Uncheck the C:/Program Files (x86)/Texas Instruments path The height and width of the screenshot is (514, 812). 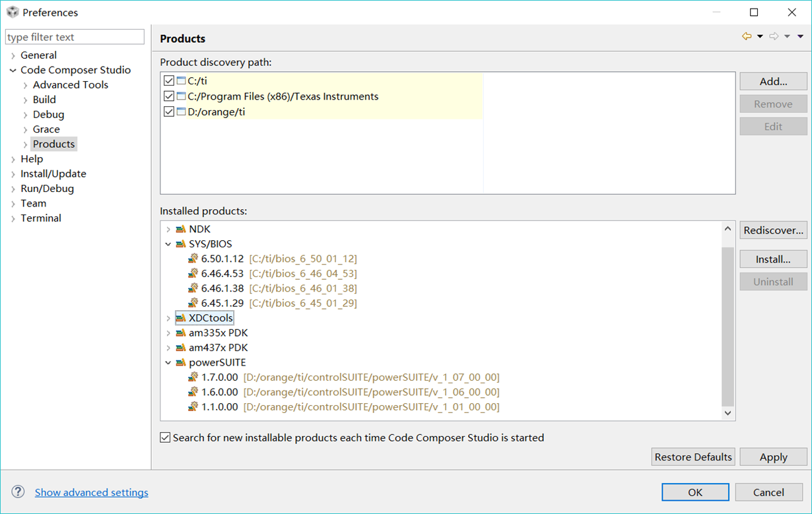click(x=169, y=96)
